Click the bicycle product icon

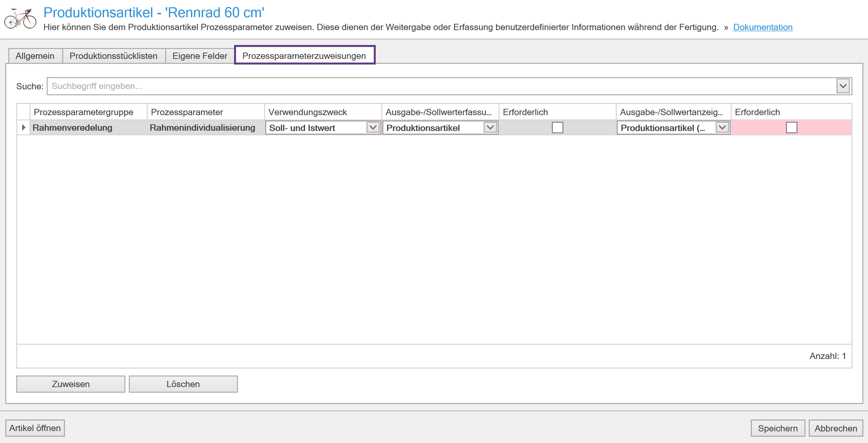(x=20, y=19)
